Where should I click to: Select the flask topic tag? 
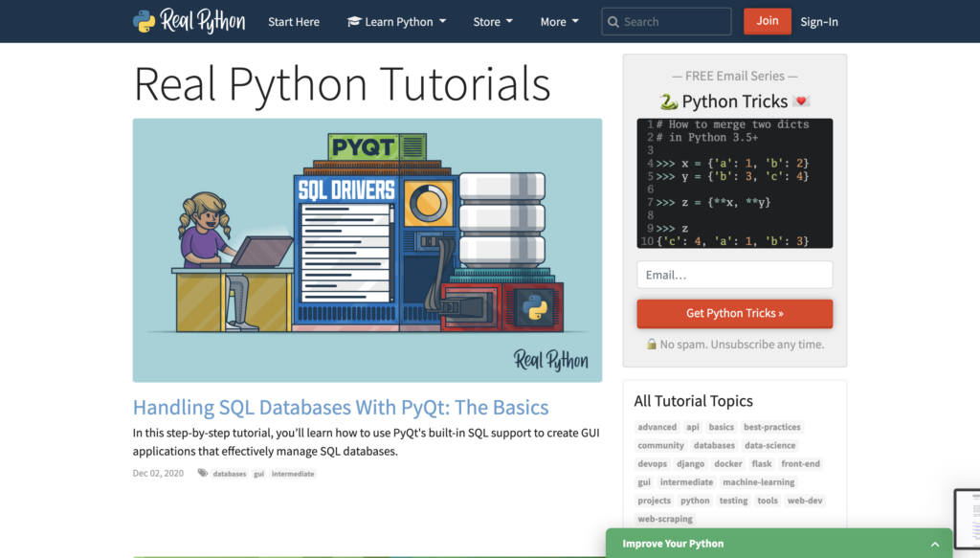click(761, 463)
